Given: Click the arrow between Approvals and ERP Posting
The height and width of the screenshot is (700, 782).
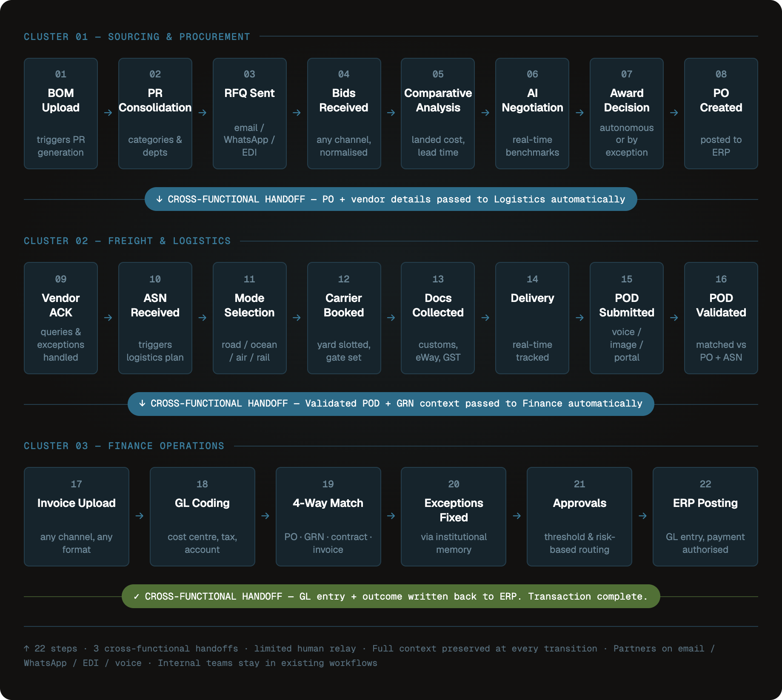Looking at the screenshot, I should (642, 516).
